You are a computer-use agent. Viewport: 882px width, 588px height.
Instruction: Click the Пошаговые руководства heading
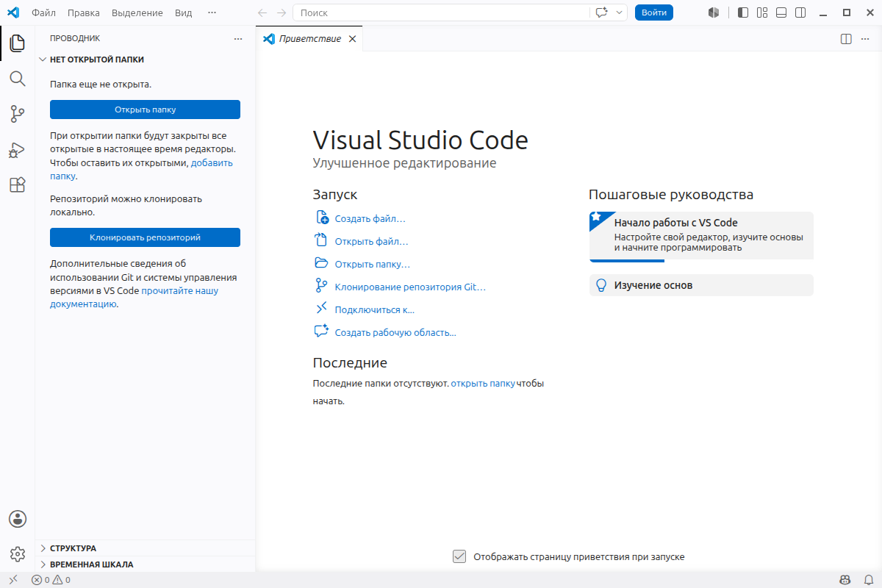point(671,195)
